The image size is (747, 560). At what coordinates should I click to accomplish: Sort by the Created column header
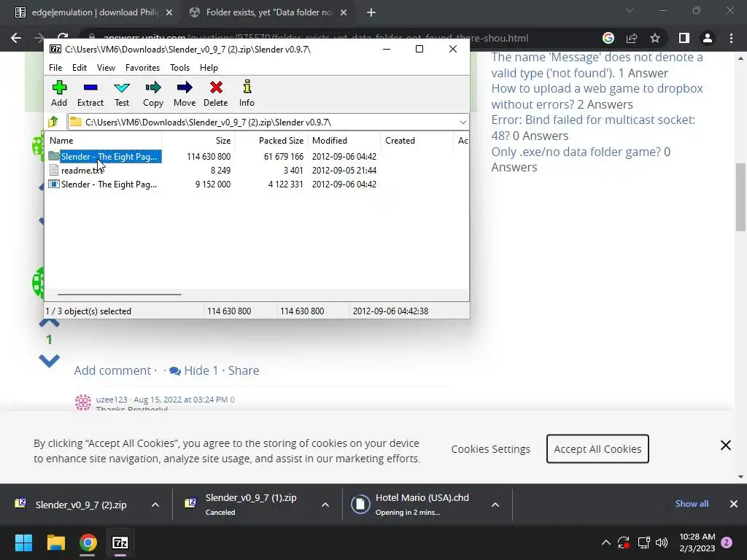click(x=416, y=141)
